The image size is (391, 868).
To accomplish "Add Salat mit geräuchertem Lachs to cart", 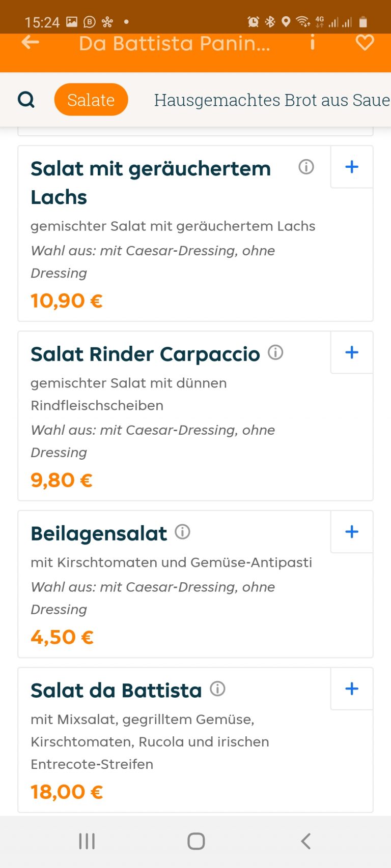I will pos(352,167).
